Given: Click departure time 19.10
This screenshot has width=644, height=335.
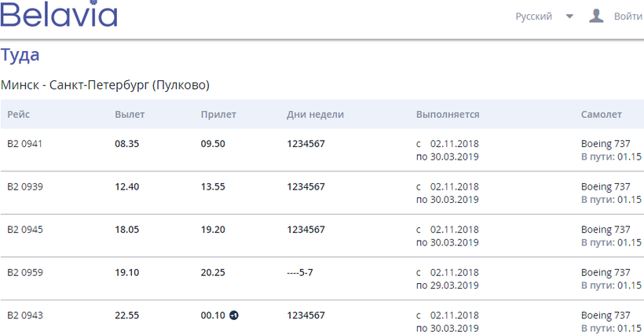Looking at the screenshot, I should coord(126,273).
